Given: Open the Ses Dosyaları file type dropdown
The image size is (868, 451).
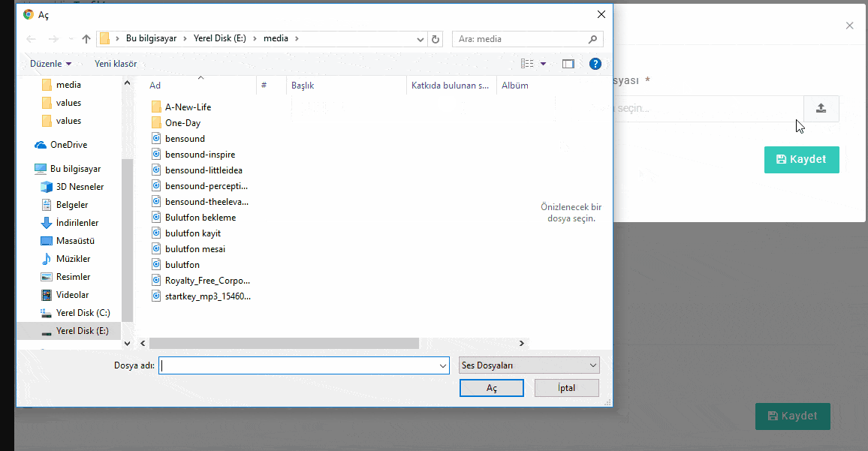Looking at the screenshot, I should click(529, 365).
